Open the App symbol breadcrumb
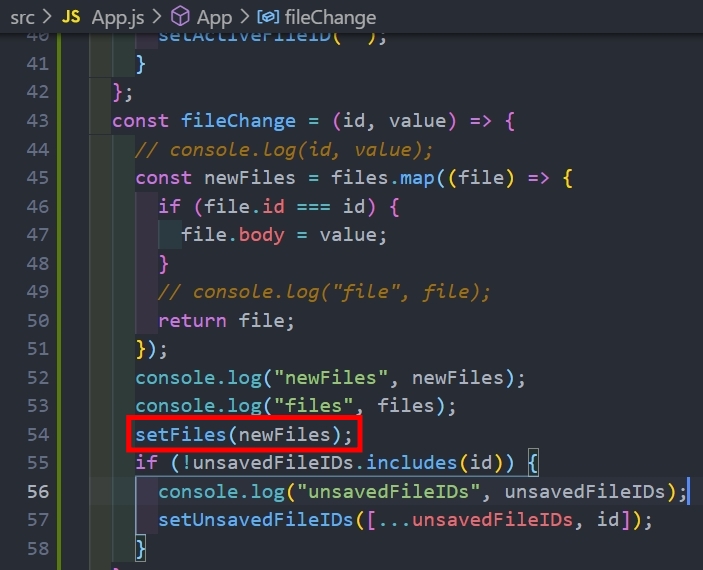Viewport: 703px width, 570px height. click(214, 17)
